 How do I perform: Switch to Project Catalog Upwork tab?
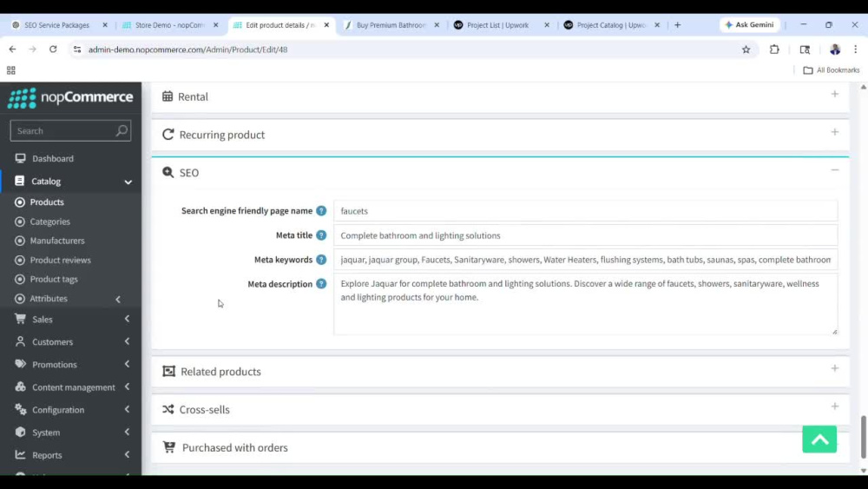pos(612,25)
